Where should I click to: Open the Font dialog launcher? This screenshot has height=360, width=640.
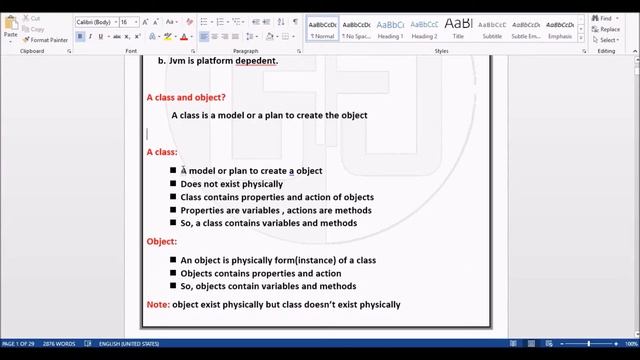pyautogui.click(x=193, y=51)
